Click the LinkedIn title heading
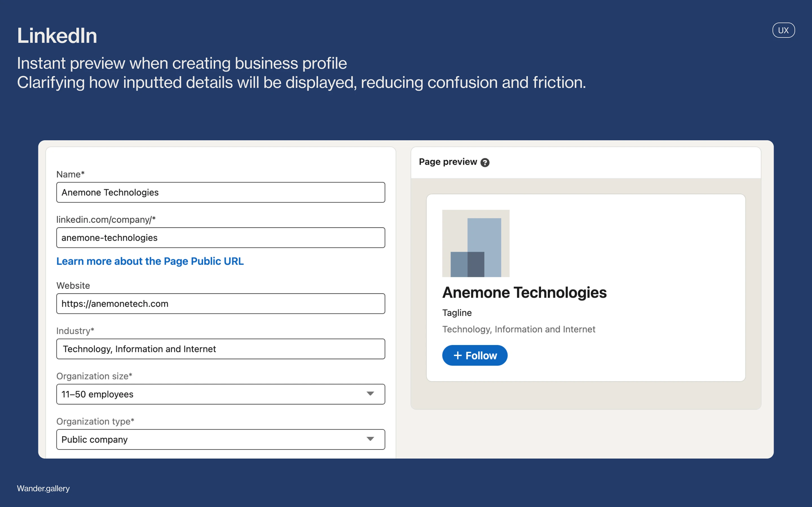This screenshot has height=507, width=812. click(x=57, y=35)
